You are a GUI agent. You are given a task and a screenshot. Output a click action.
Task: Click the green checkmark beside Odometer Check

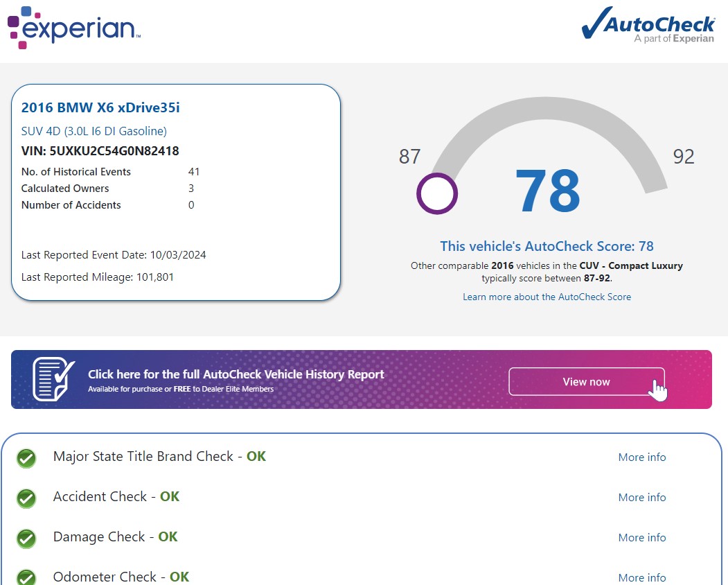pyautogui.click(x=26, y=577)
